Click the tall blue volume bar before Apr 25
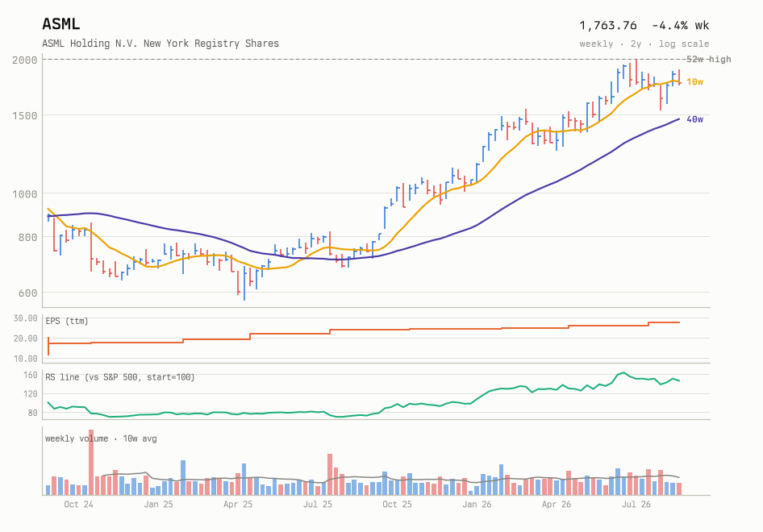Image resolution: width=763 pixels, height=532 pixels. pos(183,478)
